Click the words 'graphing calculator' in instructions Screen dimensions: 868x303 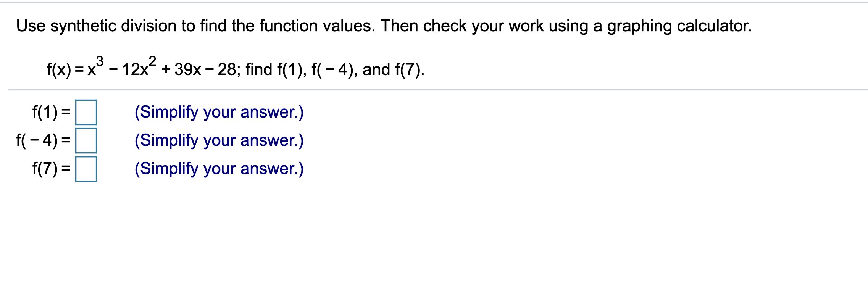(679, 26)
